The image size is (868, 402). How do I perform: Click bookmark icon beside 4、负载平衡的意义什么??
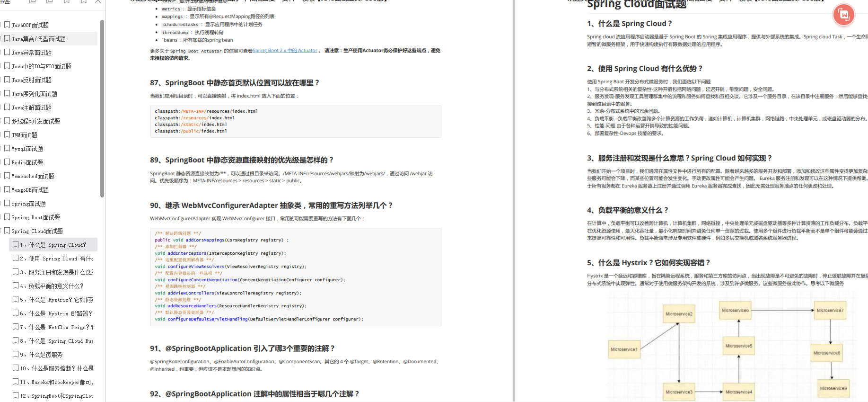(x=16, y=286)
